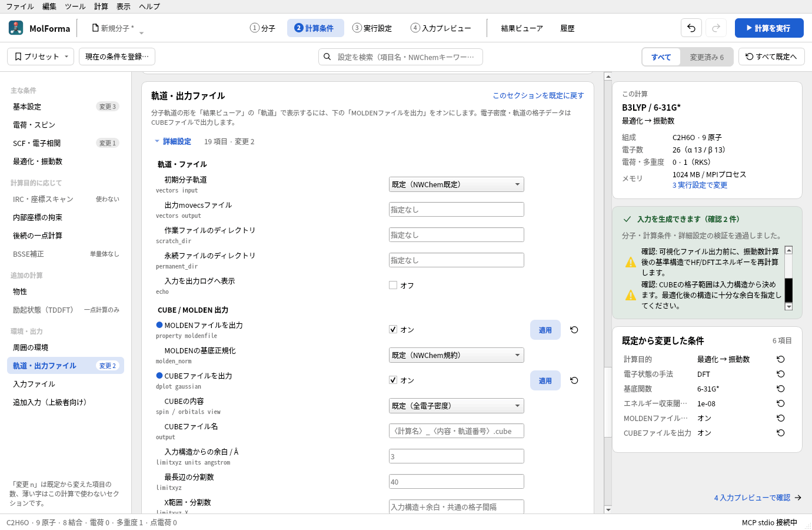Reset CUBEファイルを出力 setting with revert icon
The width and height of the screenshot is (812, 530).
574,380
